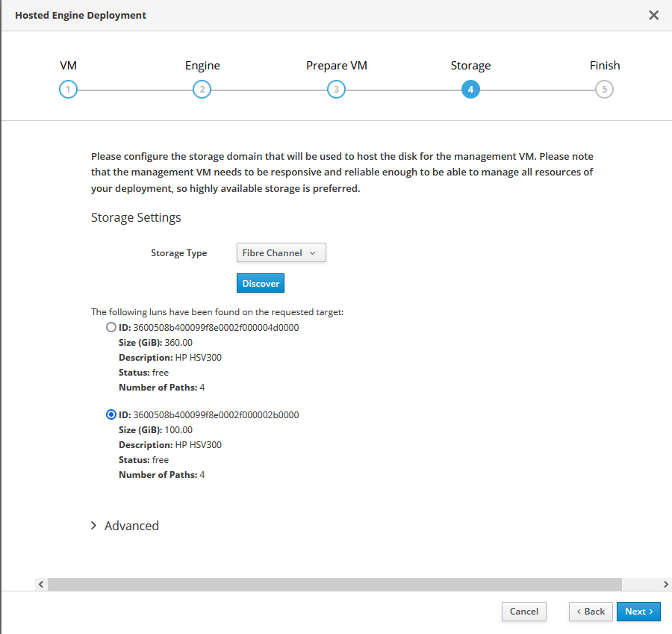This screenshot has width=672, height=634.
Task: Select the 100.00 GiB LUN radio button
Action: click(111, 415)
